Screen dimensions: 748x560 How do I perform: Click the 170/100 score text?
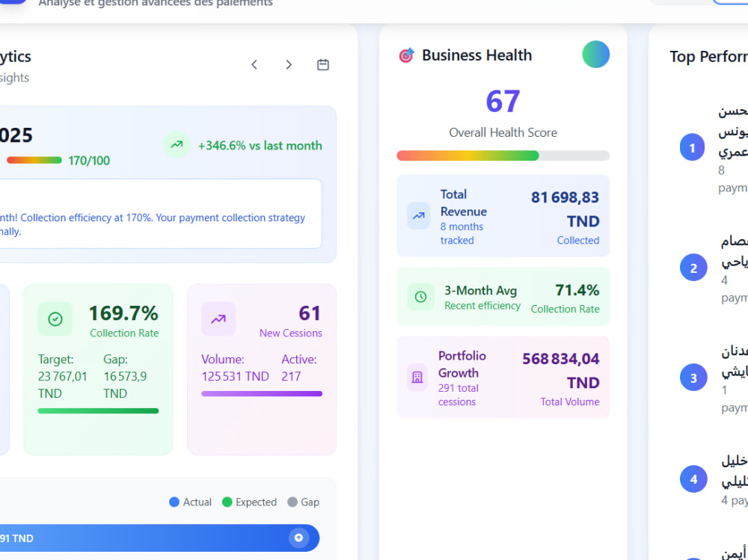[x=89, y=161]
